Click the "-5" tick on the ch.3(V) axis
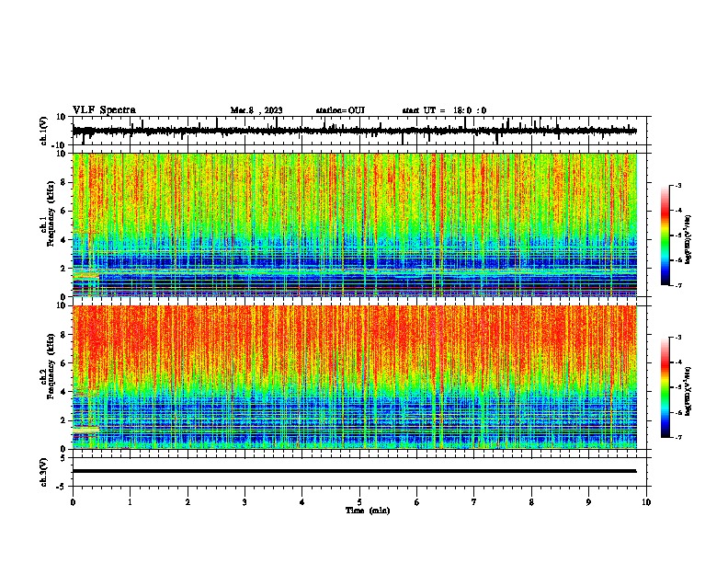728x563 pixels. click(x=63, y=487)
